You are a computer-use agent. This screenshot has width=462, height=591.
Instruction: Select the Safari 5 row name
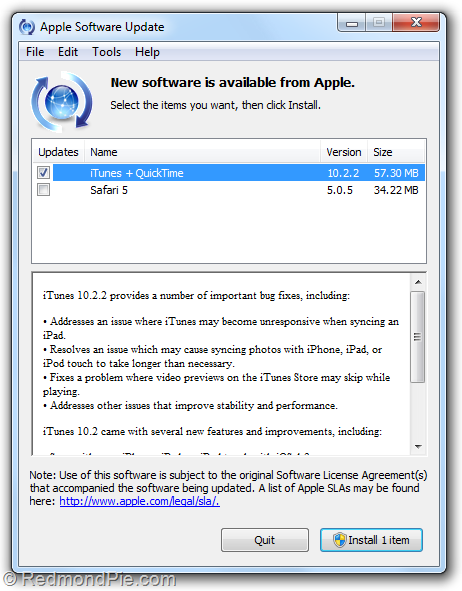click(x=109, y=190)
